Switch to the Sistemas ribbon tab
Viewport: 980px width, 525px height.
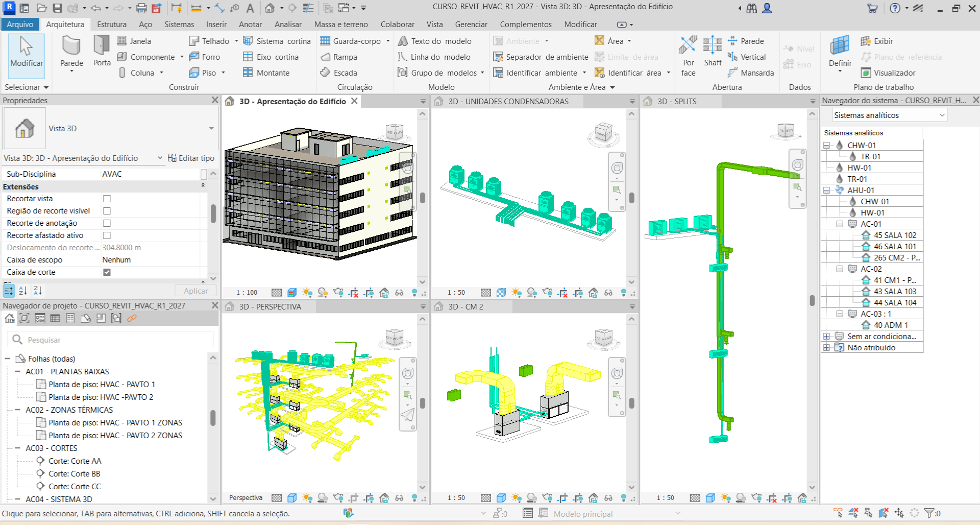(x=179, y=24)
